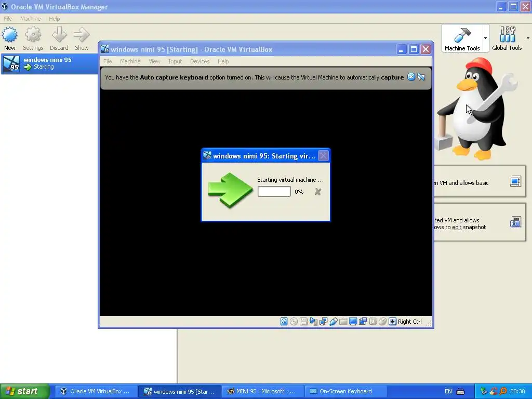Switch to windows nimi 95 taskbar item

(x=180, y=391)
